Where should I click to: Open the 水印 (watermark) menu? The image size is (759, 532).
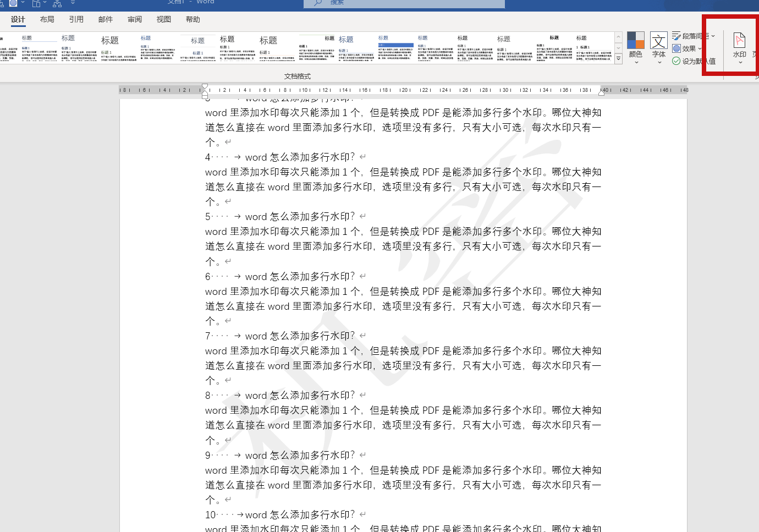pos(740,48)
